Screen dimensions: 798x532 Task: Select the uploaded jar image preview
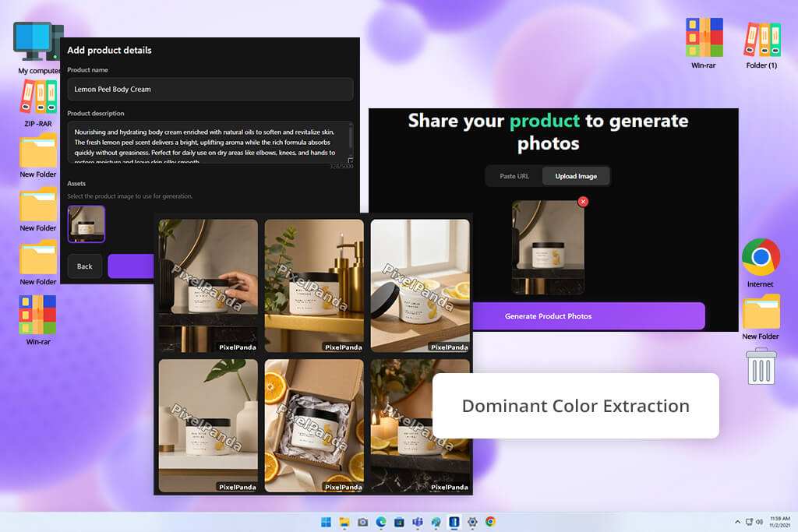(x=548, y=247)
